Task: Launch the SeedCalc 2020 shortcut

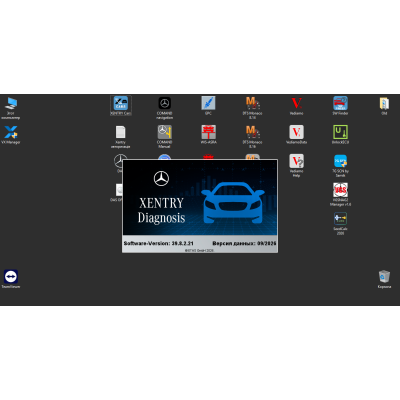Action: [x=340, y=223]
